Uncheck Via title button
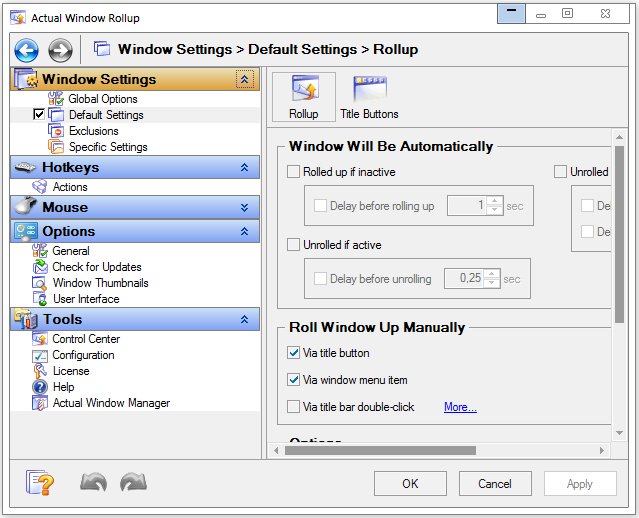The image size is (639, 518). [293, 353]
